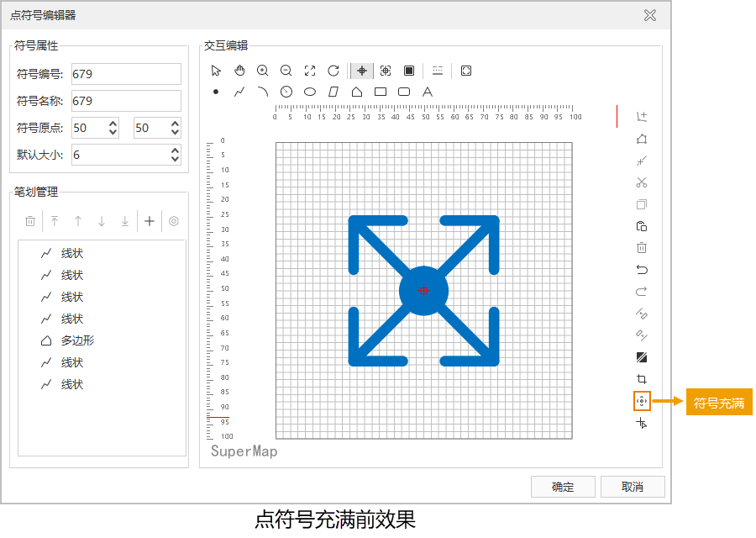Redo the last edit
756x538 pixels.
click(641, 292)
